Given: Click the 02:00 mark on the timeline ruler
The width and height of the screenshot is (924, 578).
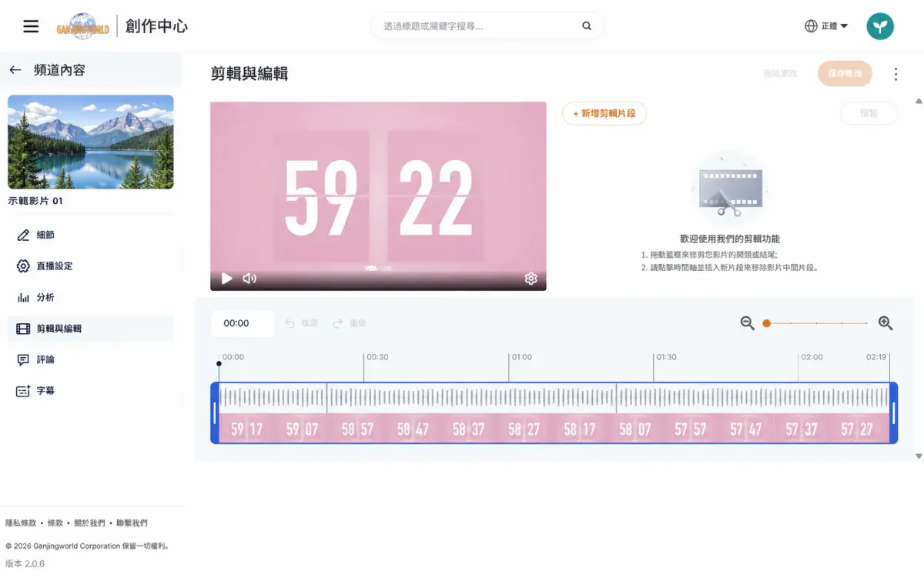Looking at the screenshot, I should click(x=812, y=357).
